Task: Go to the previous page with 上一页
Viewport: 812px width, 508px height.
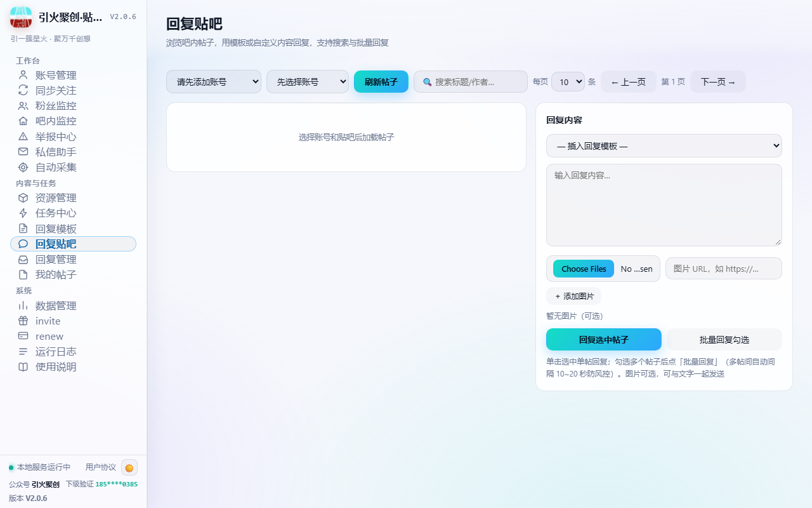Action: 629,82
